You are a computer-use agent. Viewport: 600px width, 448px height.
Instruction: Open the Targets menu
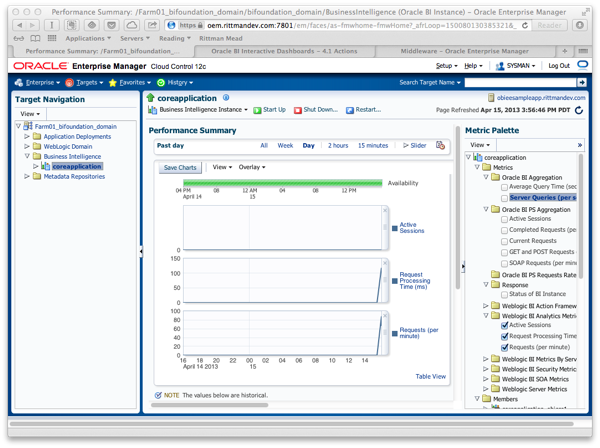pos(85,82)
